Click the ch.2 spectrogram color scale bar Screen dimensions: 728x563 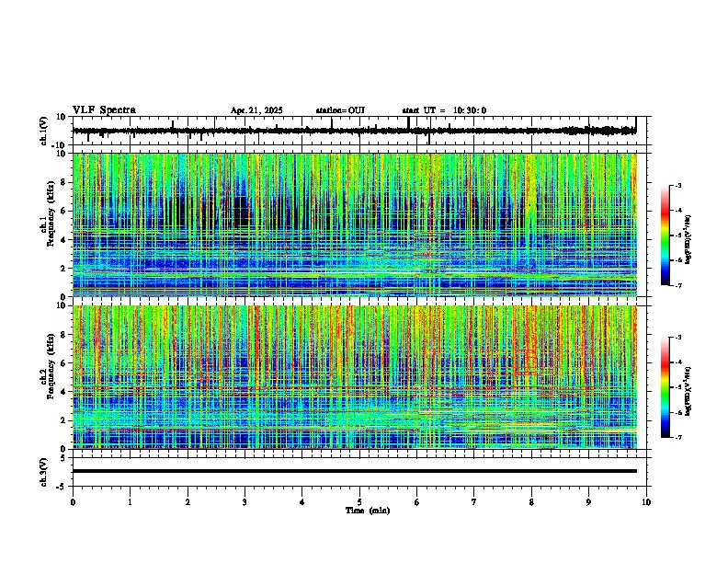pos(665,387)
